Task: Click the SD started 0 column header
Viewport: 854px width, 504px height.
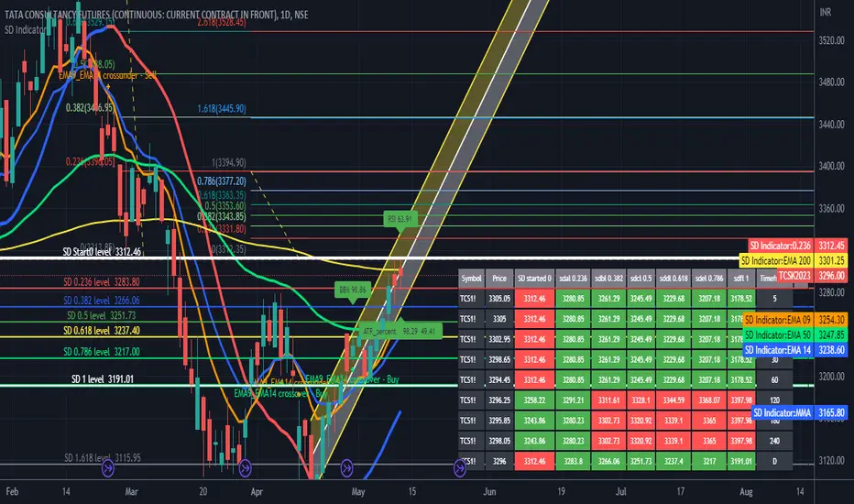Action: click(x=534, y=279)
